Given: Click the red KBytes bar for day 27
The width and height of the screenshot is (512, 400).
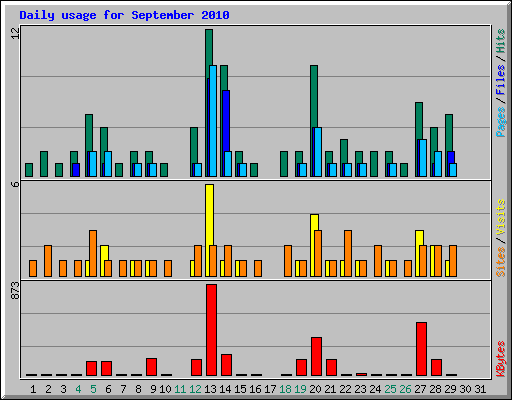Looking at the screenshot, I should (421, 349).
